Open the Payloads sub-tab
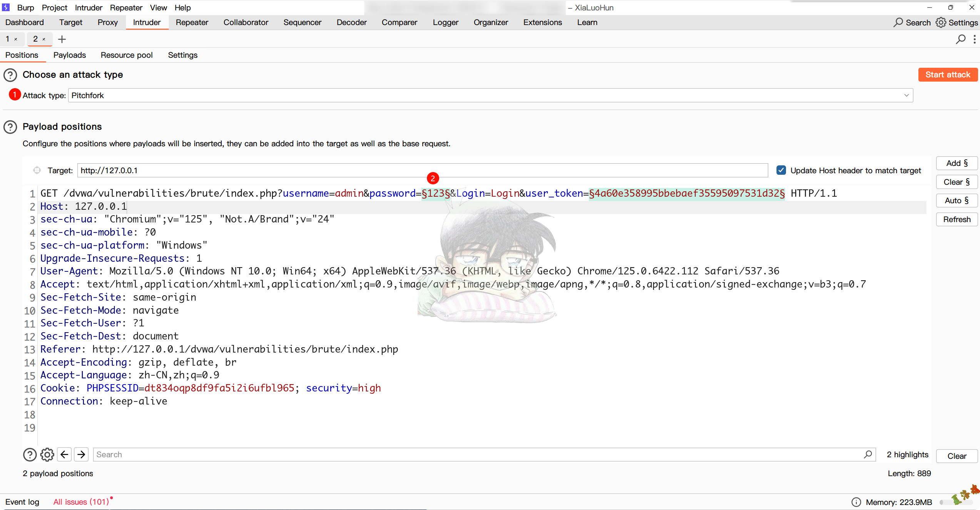980x510 pixels. tap(70, 55)
